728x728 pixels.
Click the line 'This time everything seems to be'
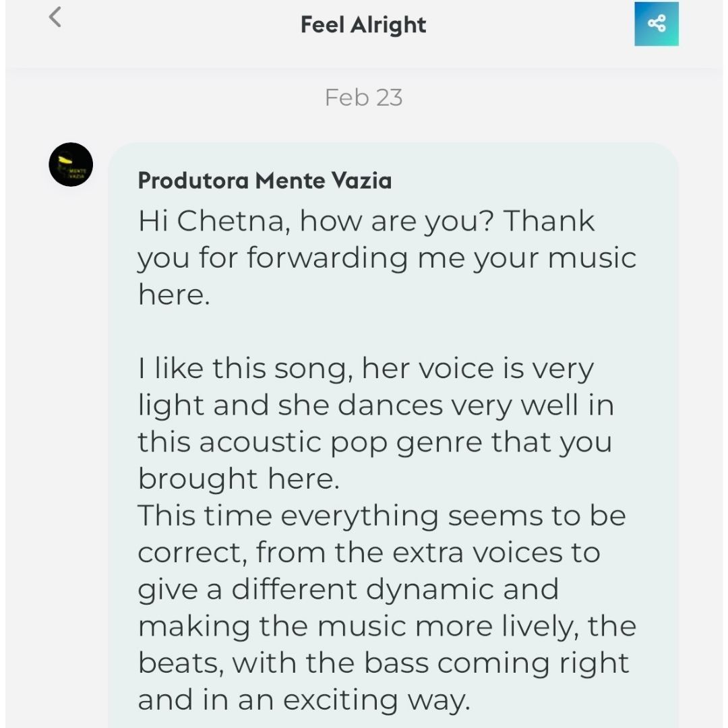coord(382,516)
